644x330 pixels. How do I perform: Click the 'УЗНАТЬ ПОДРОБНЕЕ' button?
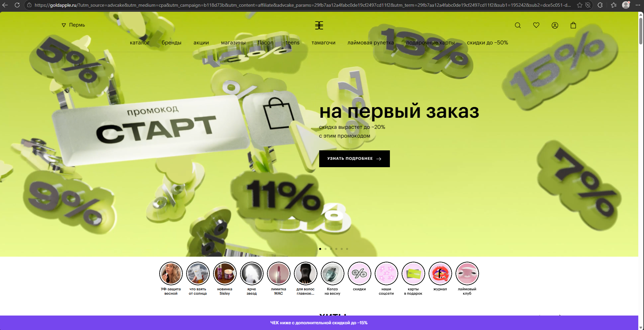(354, 158)
